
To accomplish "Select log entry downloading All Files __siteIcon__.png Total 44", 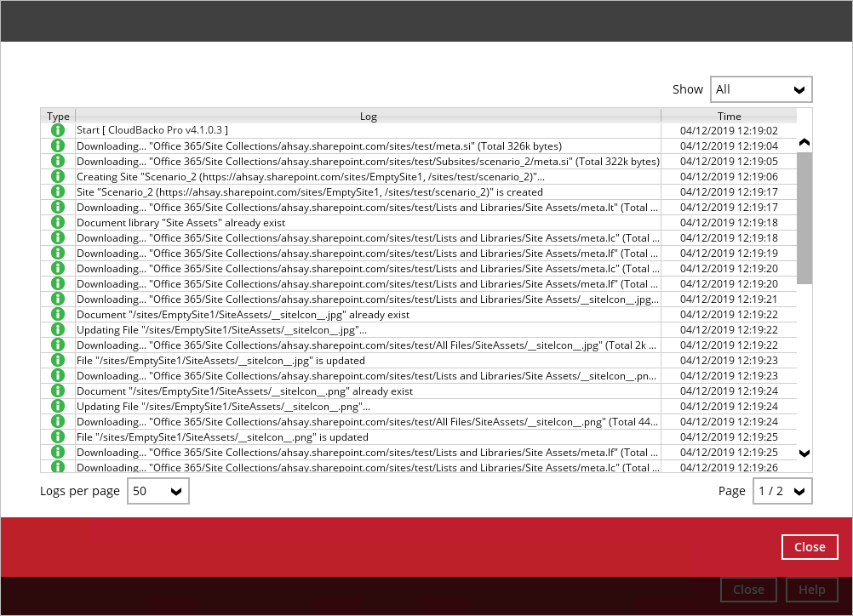I will point(367,422).
